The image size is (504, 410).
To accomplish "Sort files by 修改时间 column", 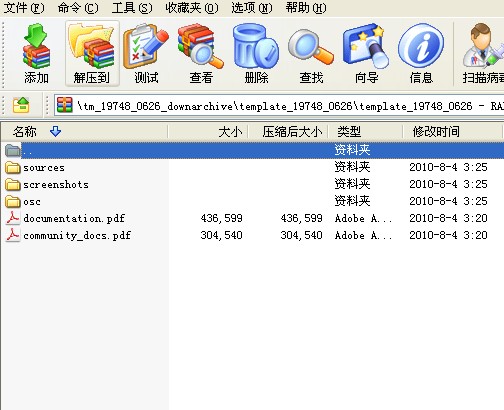I will point(453,132).
